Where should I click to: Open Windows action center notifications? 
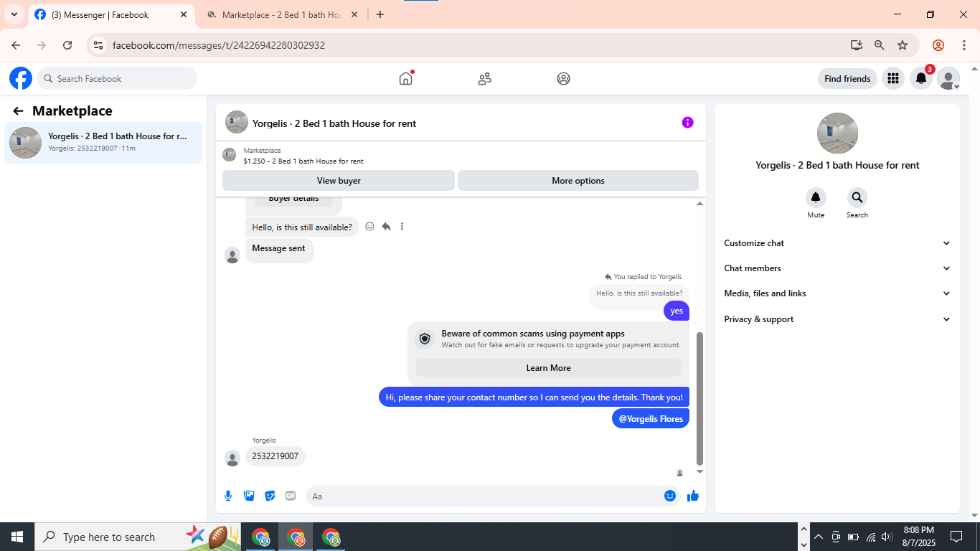click(956, 537)
